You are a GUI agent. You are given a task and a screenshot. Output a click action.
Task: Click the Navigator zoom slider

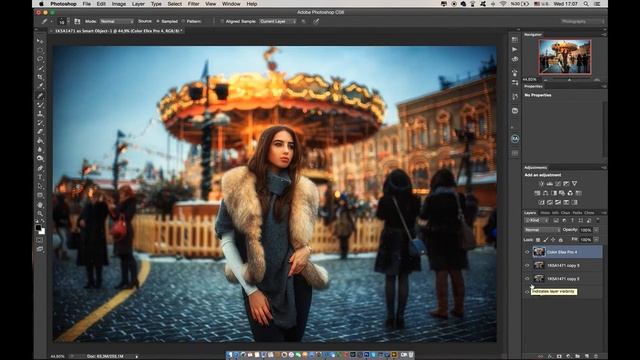(x=570, y=80)
